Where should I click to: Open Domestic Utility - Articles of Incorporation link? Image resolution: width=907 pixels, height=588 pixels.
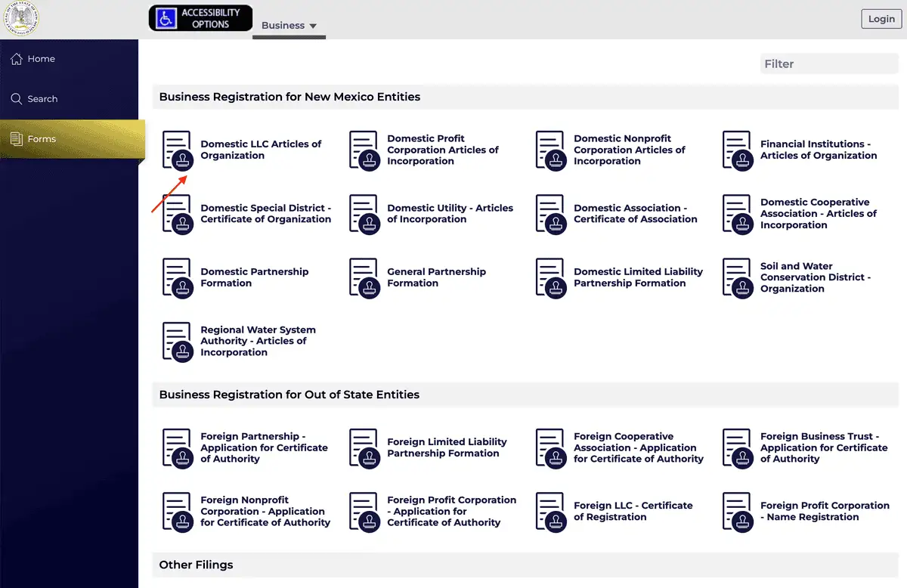450,214
